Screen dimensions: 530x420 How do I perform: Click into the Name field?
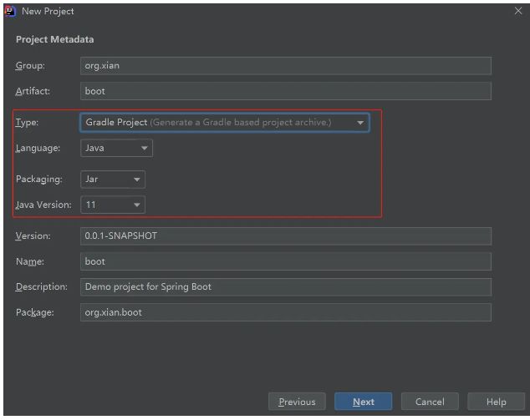[x=286, y=261]
